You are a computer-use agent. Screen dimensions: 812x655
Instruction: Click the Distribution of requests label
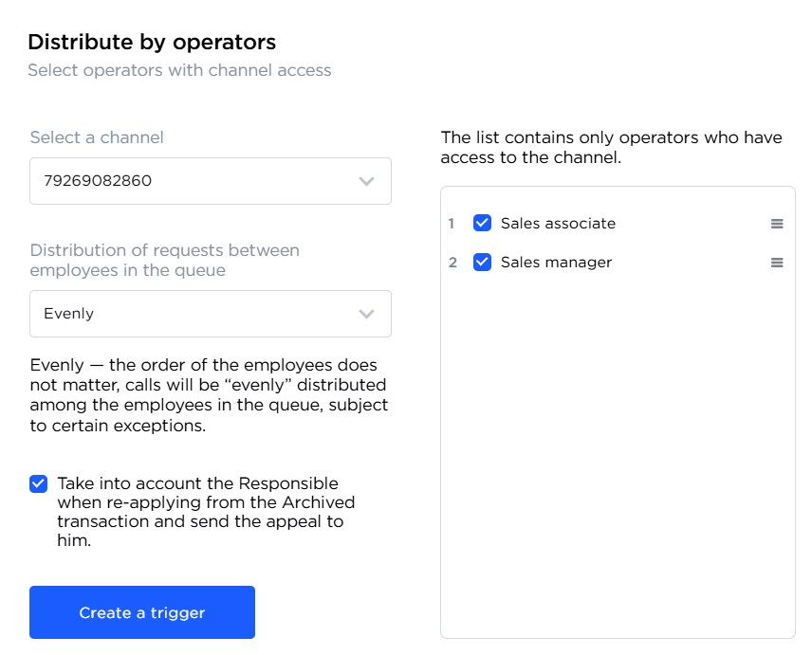pos(164,260)
